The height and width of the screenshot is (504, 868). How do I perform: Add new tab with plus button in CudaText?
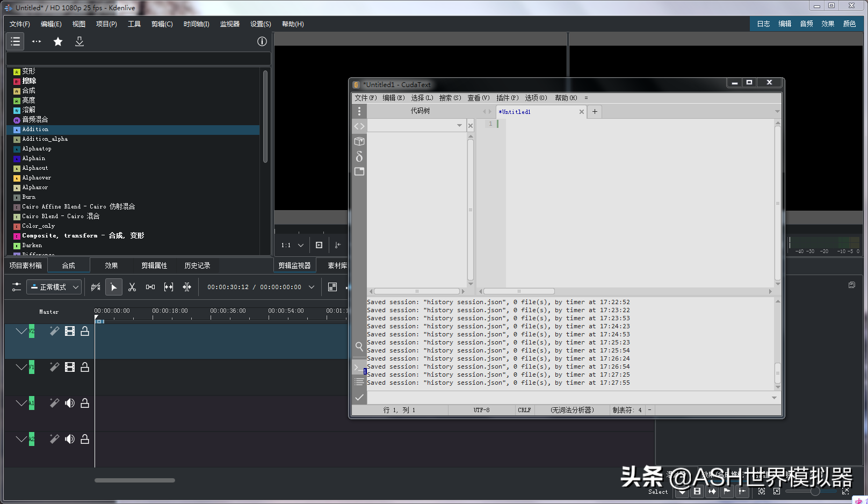tap(595, 112)
